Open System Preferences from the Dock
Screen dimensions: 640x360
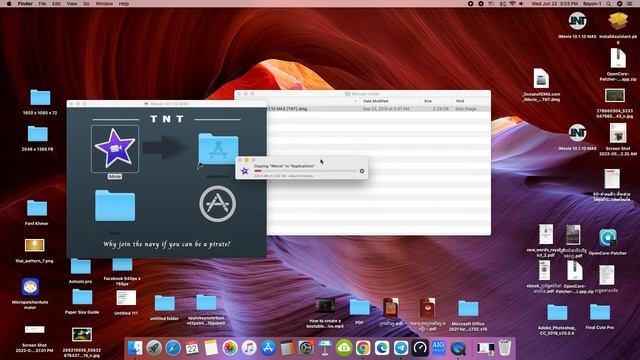coord(306,348)
